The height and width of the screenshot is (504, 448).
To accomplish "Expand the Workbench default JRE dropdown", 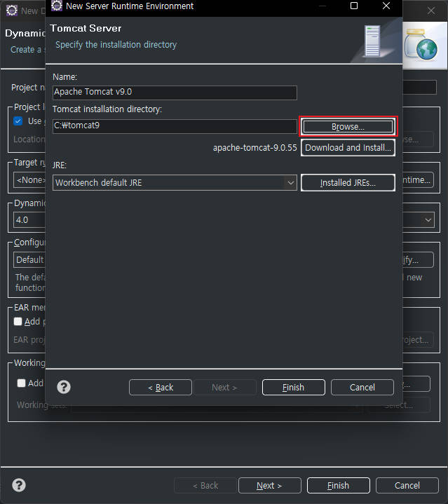I will pyautogui.click(x=290, y=182).
